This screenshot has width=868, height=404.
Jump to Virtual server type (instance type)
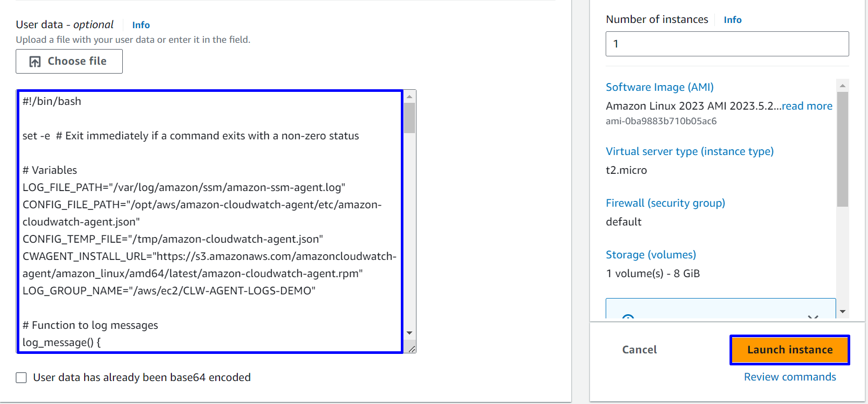pyautogui.click(x=689, y=151)
